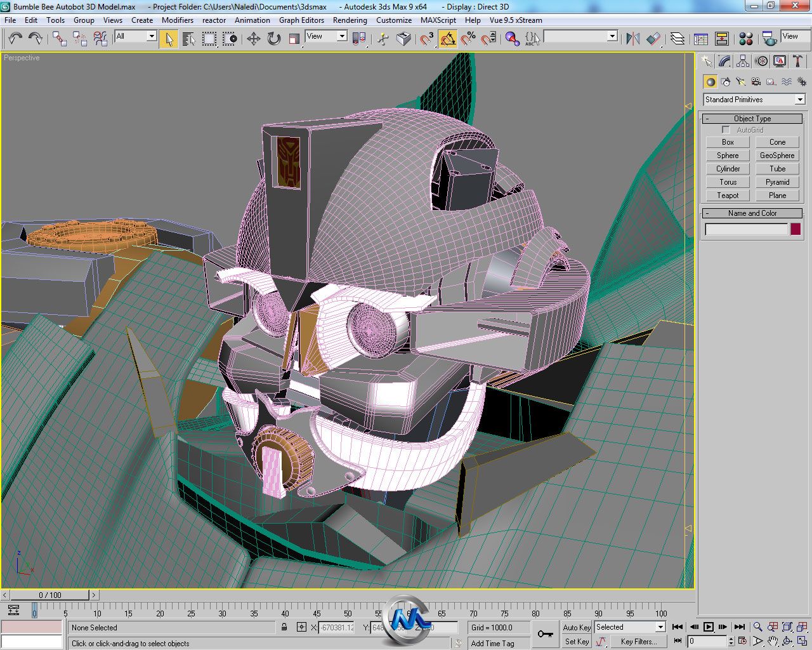Image resolution: width=812 pixels, height=650 pixels.
Task: Choose the Select Object arrow tool
Action: point(169,39)
